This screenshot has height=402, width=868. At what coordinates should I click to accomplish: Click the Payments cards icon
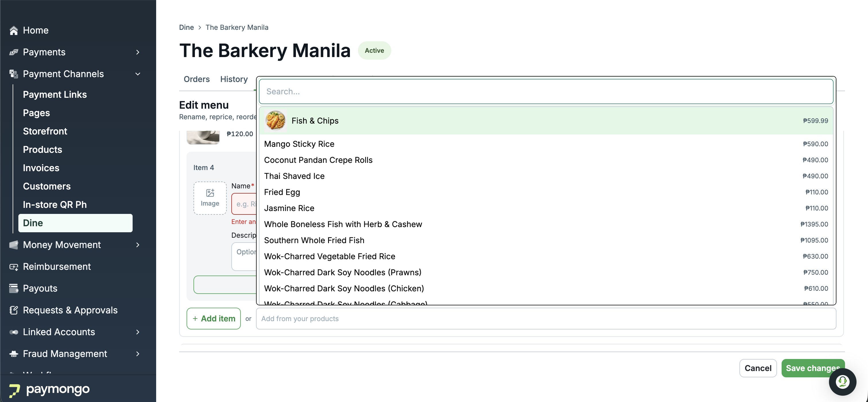point(13,52)
